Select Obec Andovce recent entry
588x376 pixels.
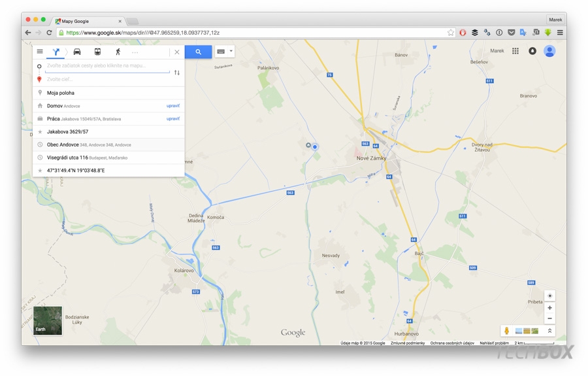pyautogui.click(x=108, y=145)
